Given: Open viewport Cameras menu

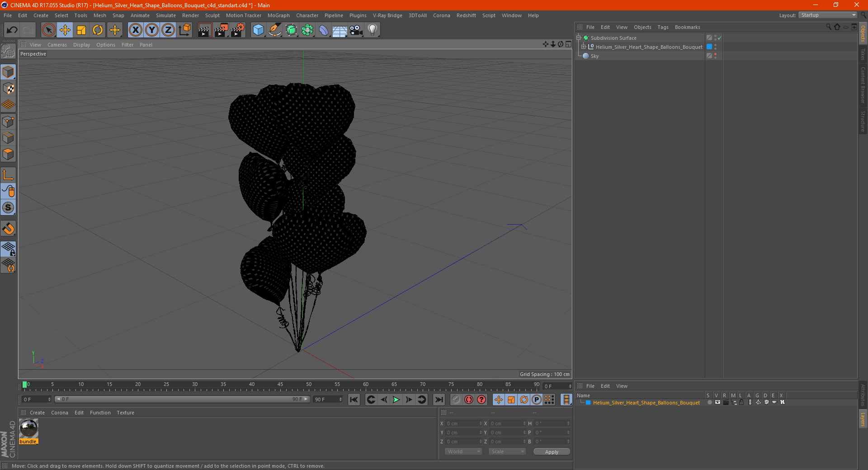Looking at the screenshot, I should 57,45.
